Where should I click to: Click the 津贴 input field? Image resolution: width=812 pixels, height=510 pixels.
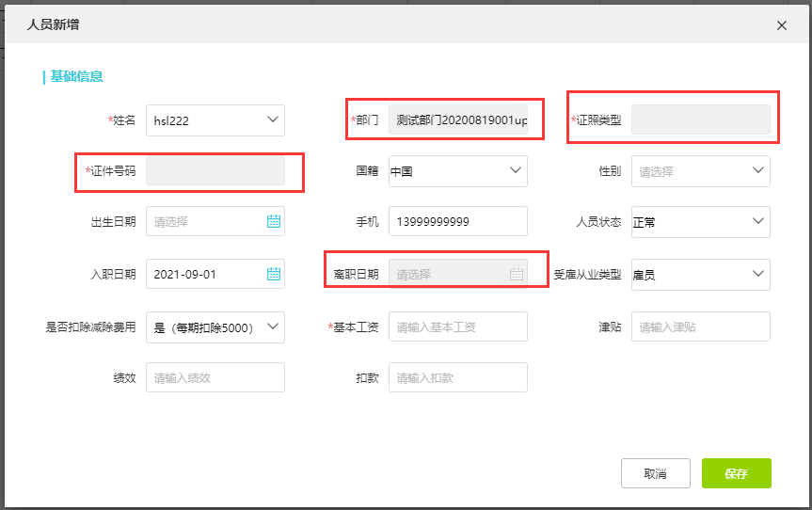click(x=700, y=327)
